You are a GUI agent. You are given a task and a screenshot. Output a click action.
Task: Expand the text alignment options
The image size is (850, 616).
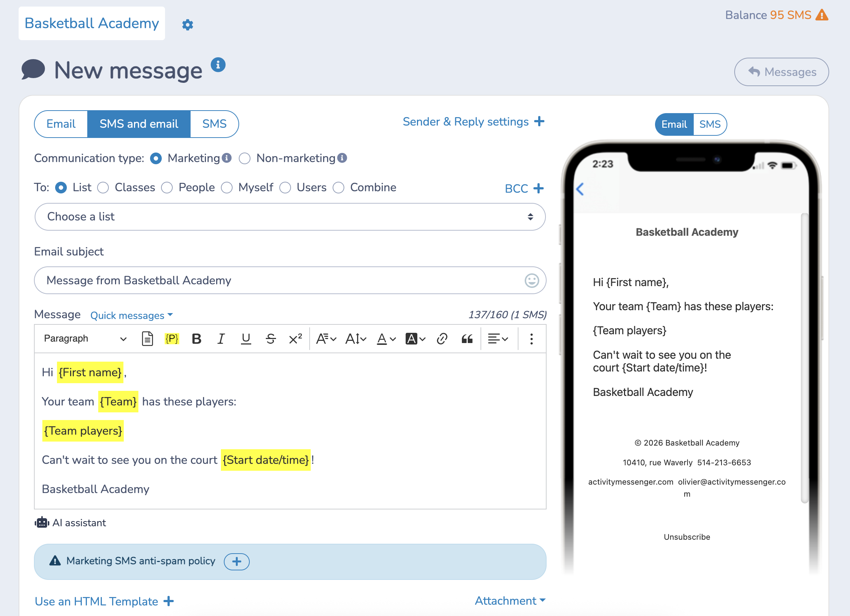(x=498, y=338)
